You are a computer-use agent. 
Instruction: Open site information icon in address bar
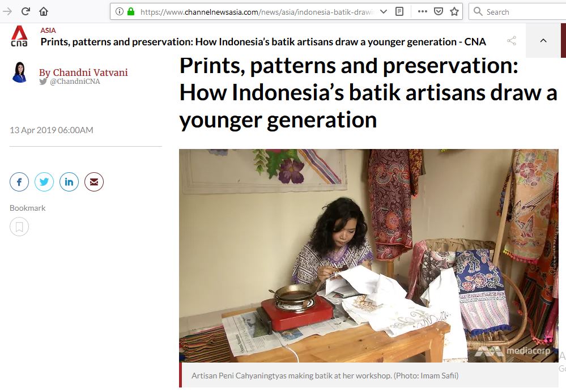click(120, 11)
